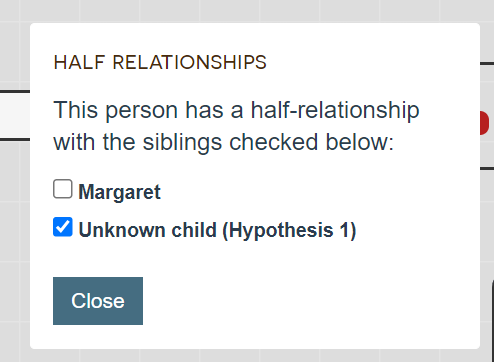This screenshot has width=494, height=362.
Task: Click the black connector line at top right
Action: coord(487,63)
